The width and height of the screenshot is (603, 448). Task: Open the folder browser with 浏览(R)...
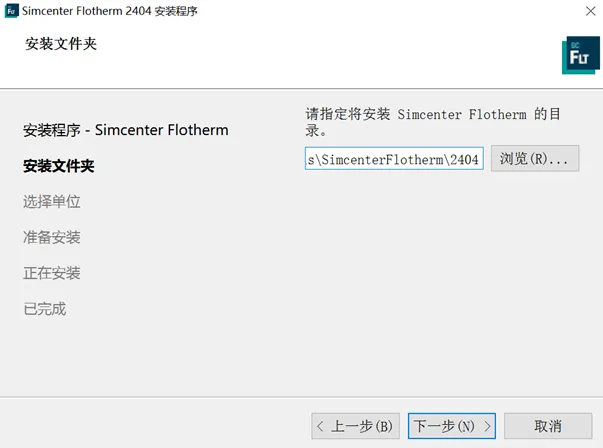click(x=535, y=158)
